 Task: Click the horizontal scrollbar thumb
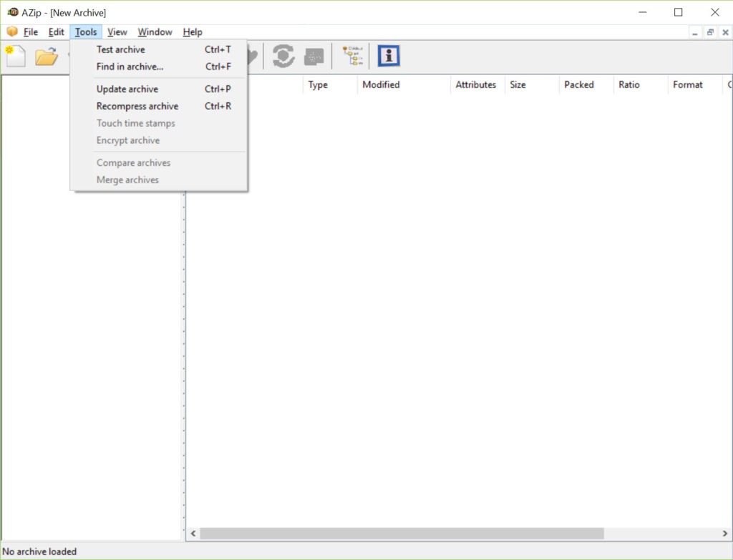402,534
